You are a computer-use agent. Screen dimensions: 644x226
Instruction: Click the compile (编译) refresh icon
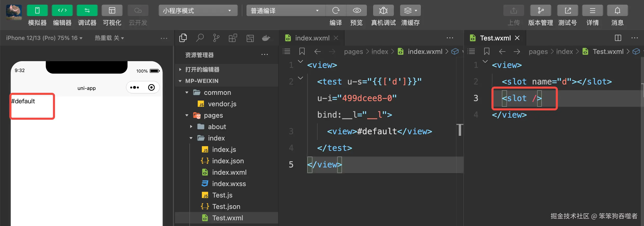pyautogui.click(x=336, y=11)
